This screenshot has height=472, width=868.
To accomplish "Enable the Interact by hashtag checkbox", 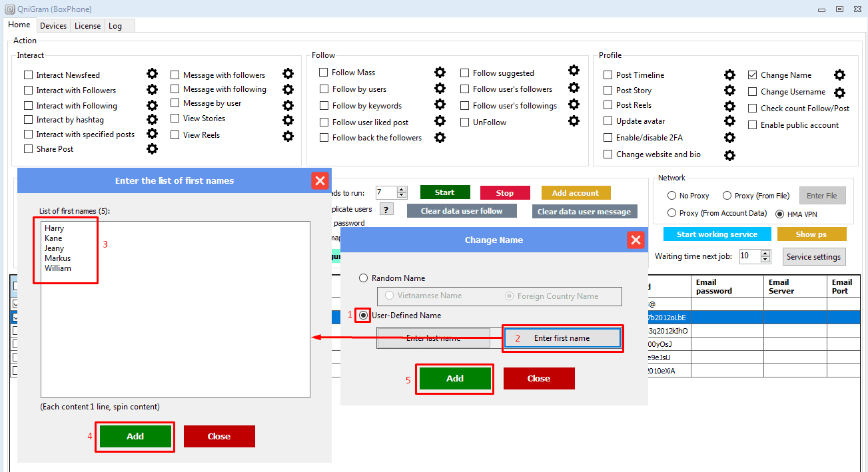I will pos(28,120).
